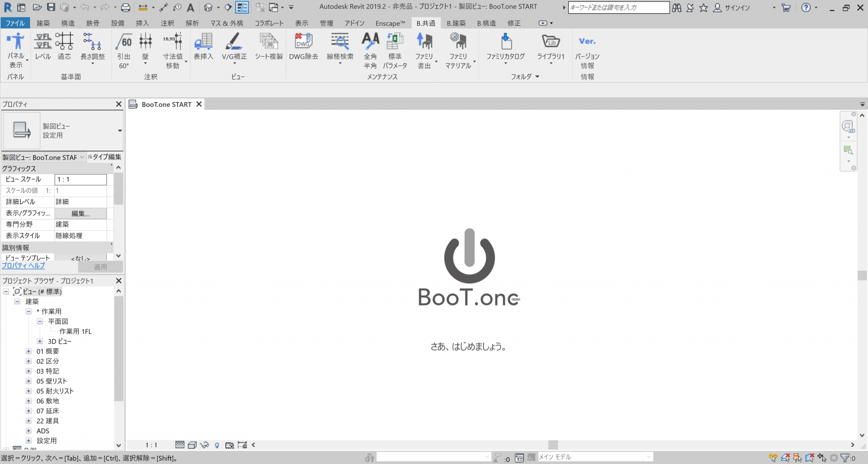Open the 標準パラメータ tool
The width and height of the screenshot is (868, 464).
tap(395, 50)
